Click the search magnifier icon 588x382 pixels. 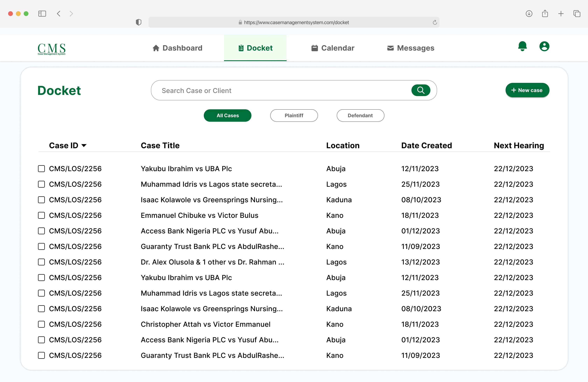[421, 90]
